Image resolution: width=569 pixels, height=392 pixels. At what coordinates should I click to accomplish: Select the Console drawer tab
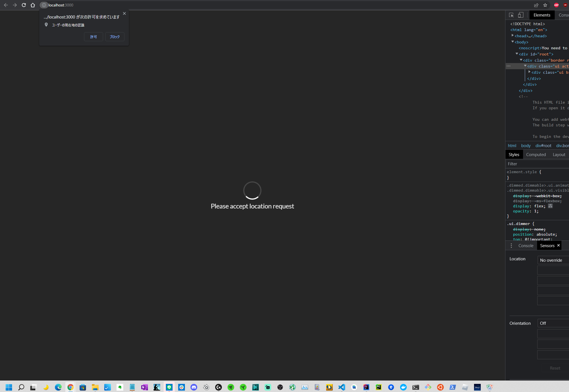point(526,245)
